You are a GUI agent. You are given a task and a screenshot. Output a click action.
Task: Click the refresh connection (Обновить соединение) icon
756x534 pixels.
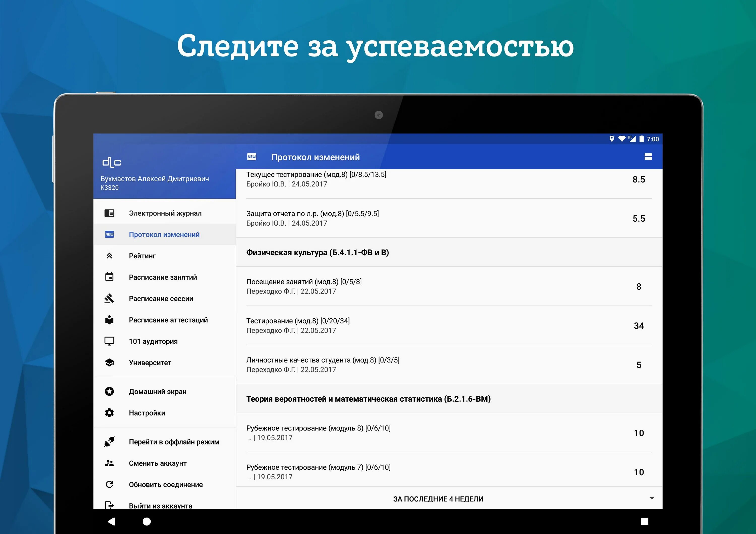click(109, 484)
